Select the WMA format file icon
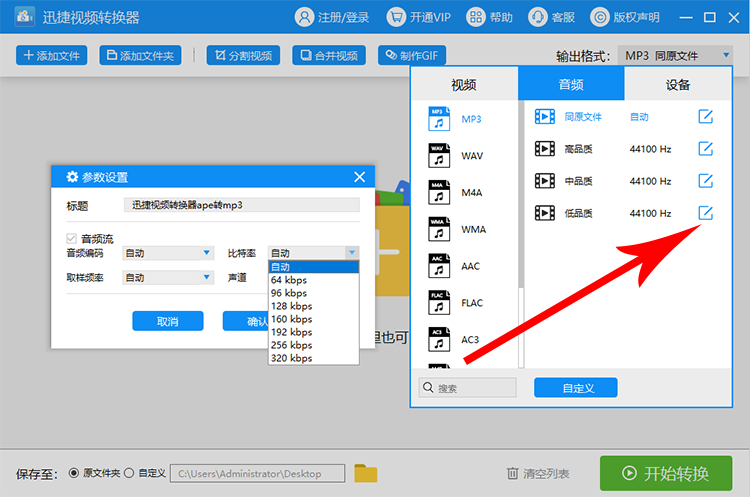Viewport: 750px width, 497px height. click(x=439, y=229)
